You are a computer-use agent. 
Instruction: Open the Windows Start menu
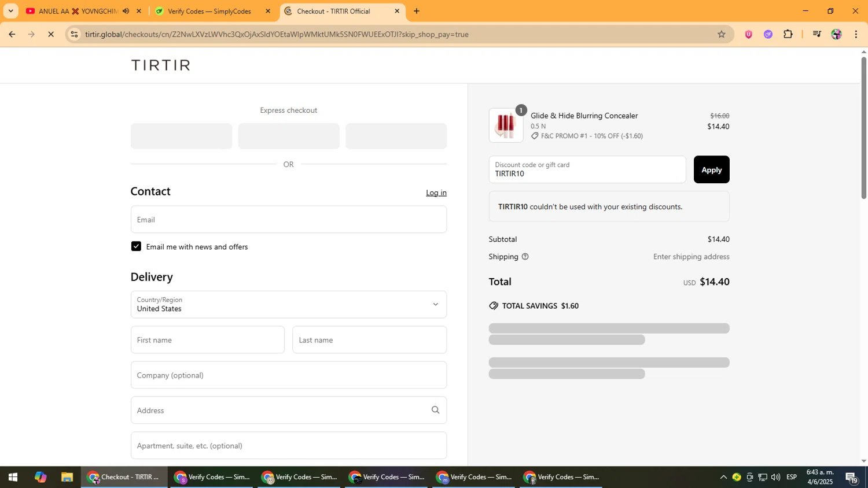pos(13,477)
